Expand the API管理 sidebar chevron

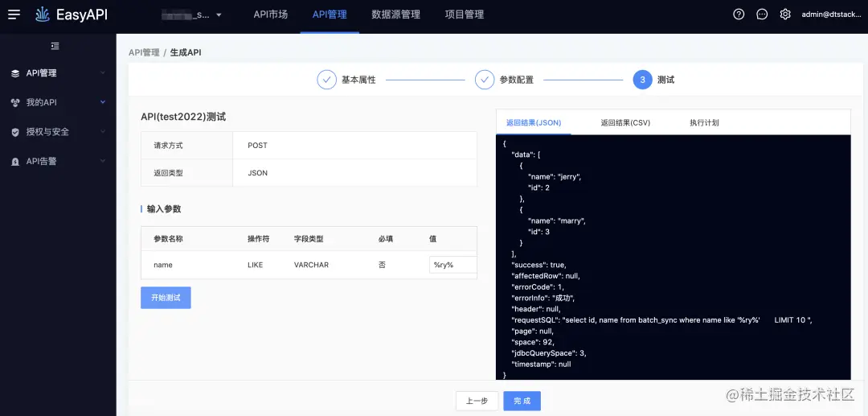pos(102,73)
